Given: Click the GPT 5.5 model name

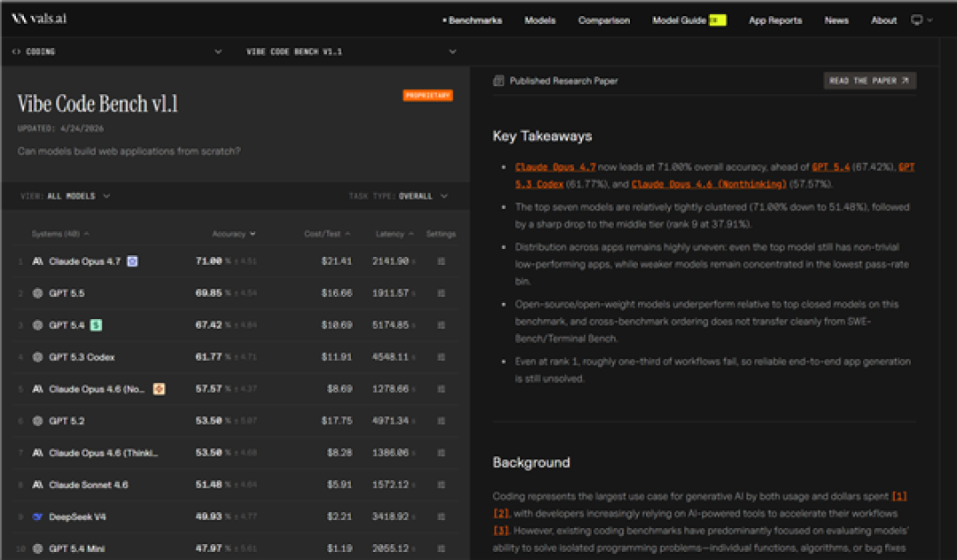Looking at the screenshot, I should pyautogui.click(x=66, y=293).
